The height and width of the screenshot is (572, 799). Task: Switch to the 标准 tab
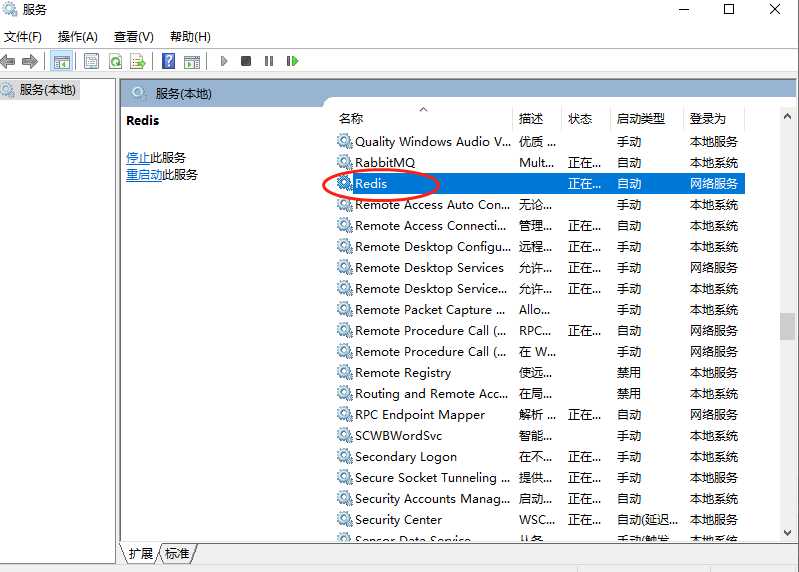[177, 553]
